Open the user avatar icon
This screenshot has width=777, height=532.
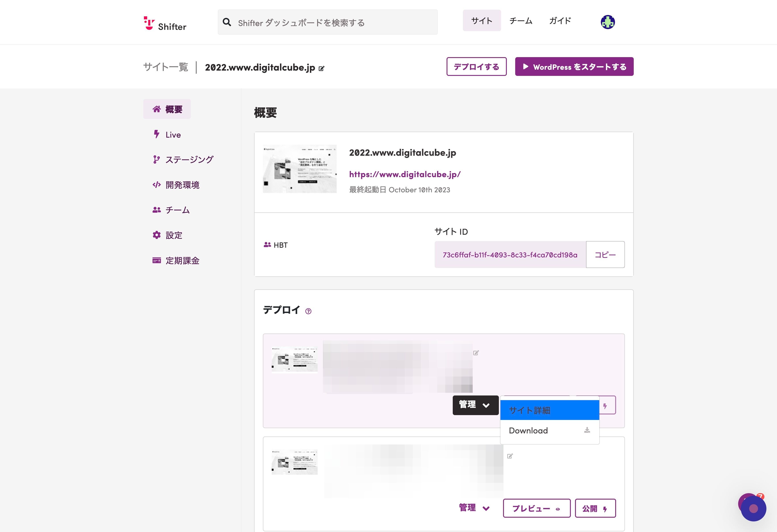click(607, 22)
